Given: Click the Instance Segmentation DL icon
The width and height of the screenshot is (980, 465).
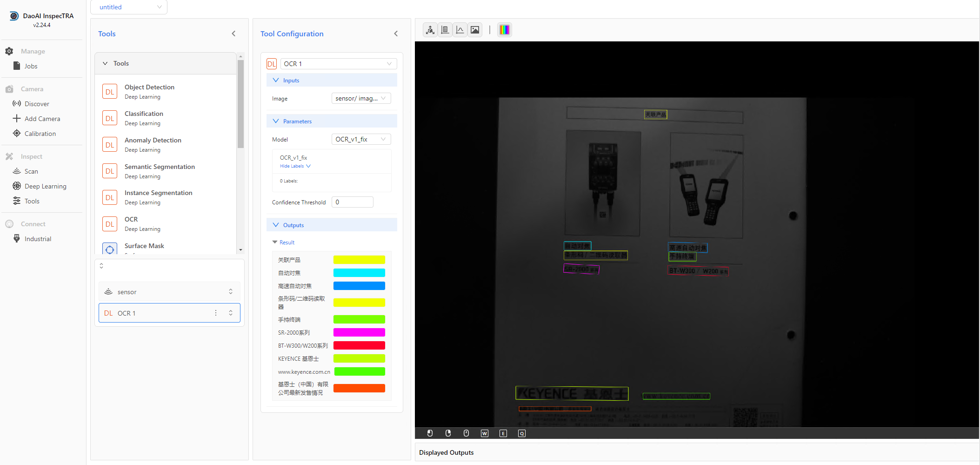Looking at the screenshot, I should point(110,197).
